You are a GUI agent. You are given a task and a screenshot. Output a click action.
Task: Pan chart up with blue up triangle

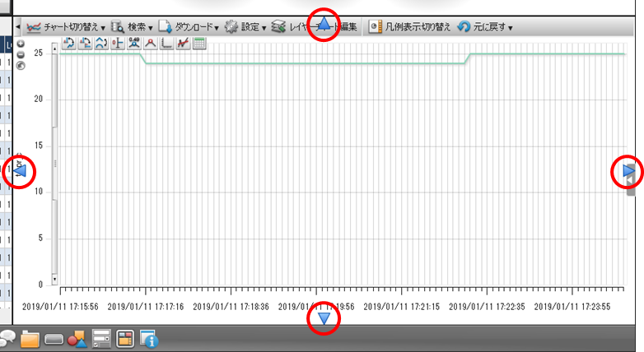coord(324,24)
